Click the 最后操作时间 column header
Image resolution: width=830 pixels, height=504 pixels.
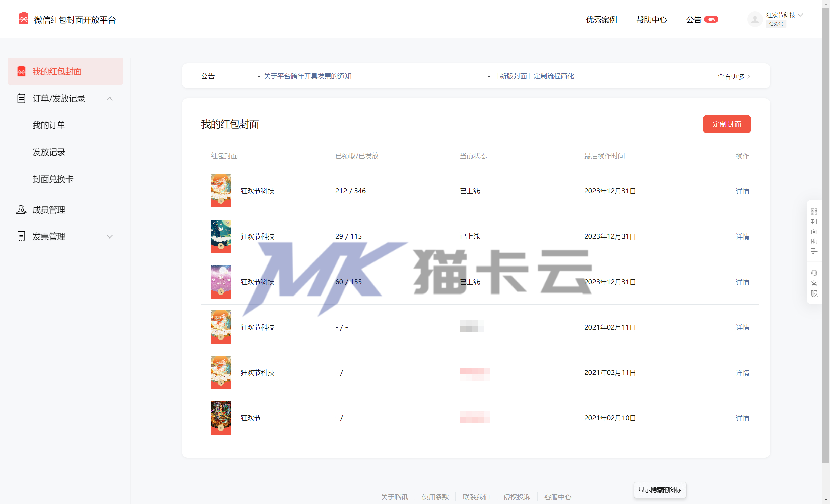[x=604, y=156]
